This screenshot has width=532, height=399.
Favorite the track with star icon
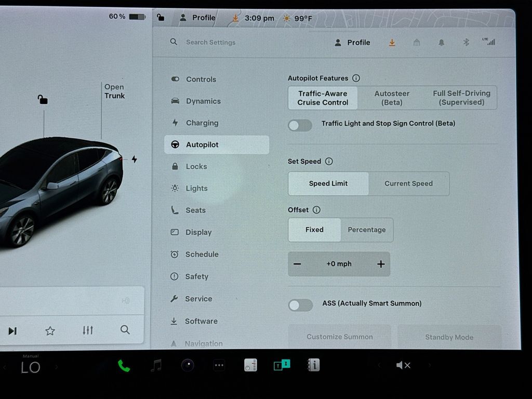[50, 330]
